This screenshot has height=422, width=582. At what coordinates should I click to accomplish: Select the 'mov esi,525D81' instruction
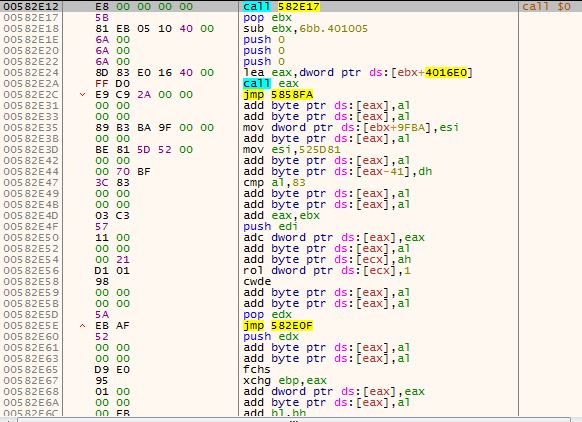292,150
